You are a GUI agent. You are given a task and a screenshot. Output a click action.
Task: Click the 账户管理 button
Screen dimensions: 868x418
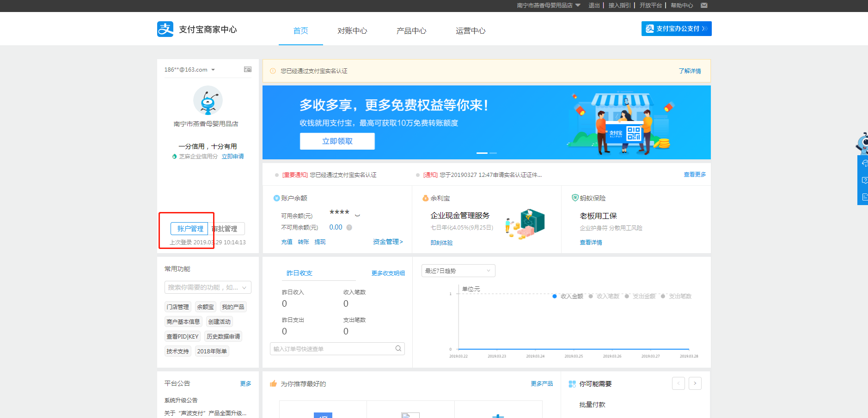(x=189, y=229)
